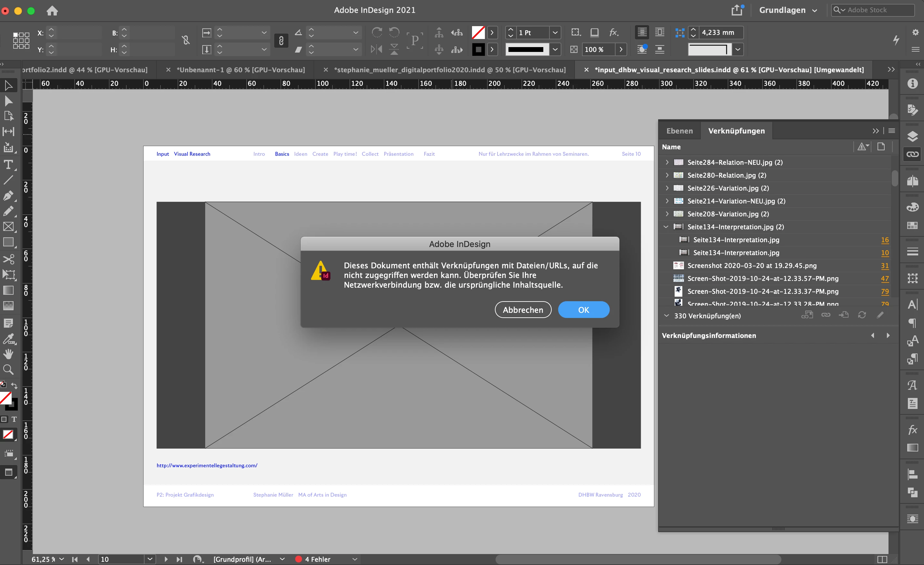Open the Grundlagen workspace dropdown
Image resolution: width=924 pixels, height=565 pixels.
788,10
